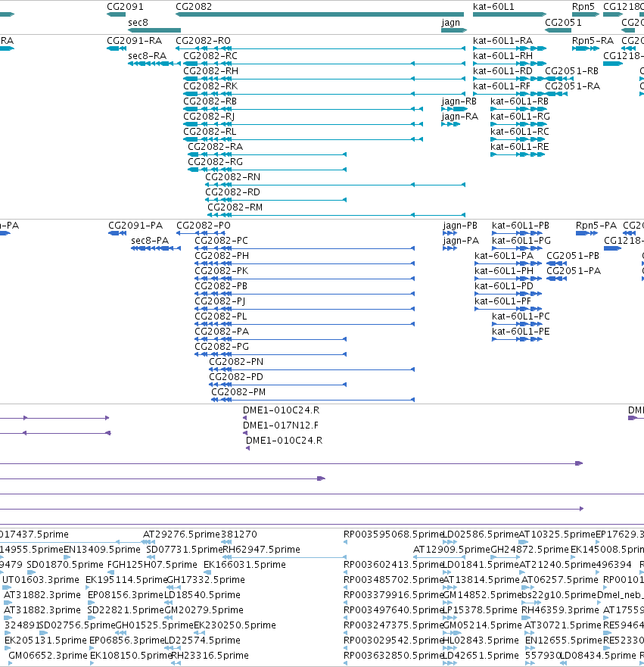Click the kat-60L1-RE transcript label

pyautogui.click(x=519, y=146)
